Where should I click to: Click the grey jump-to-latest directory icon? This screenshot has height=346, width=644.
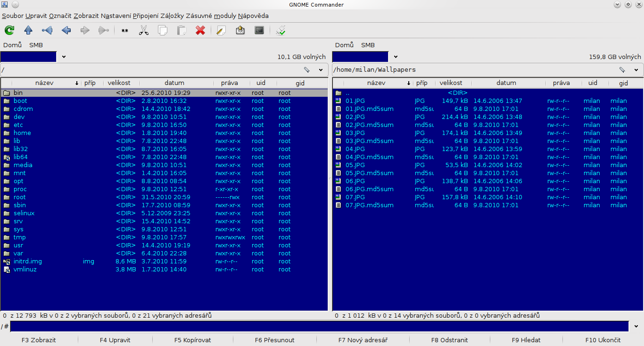tap(104, 31)
